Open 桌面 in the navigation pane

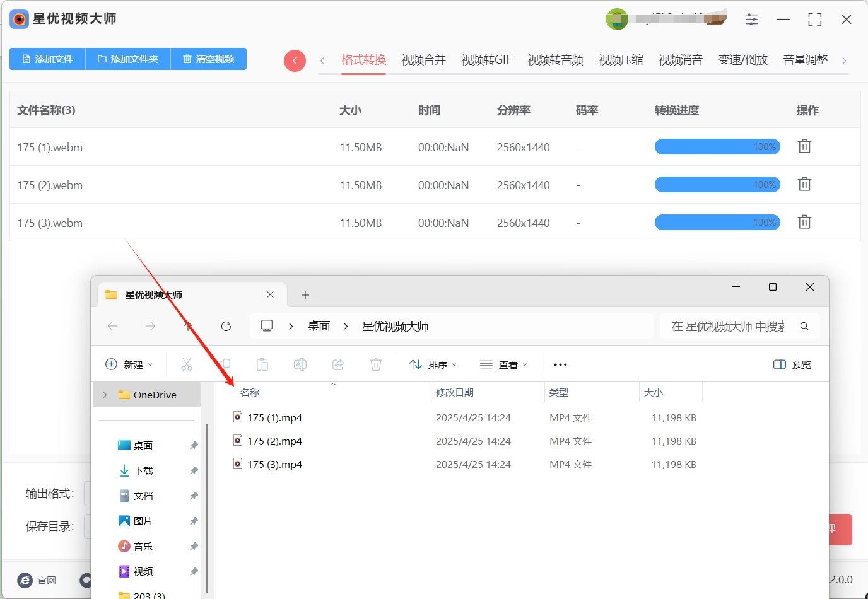(144, 445)
